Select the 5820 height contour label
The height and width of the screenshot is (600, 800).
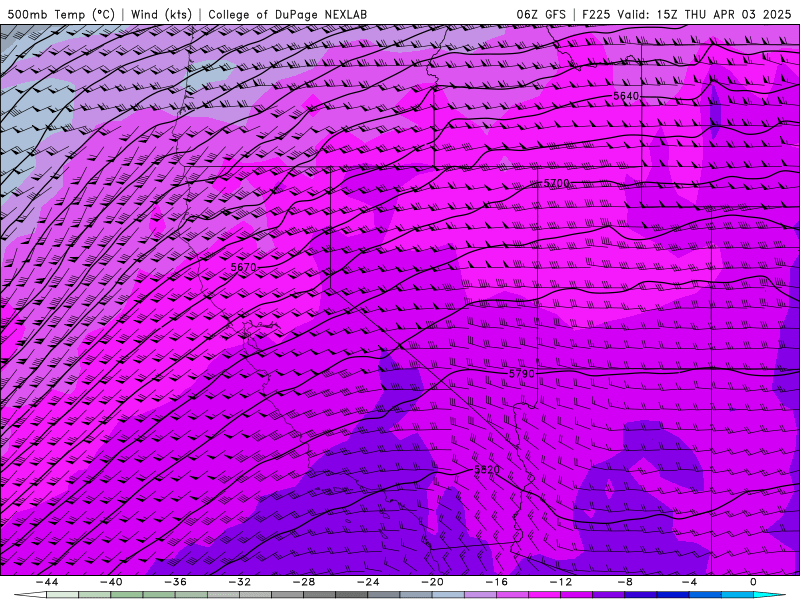click(x=487, y=469)
